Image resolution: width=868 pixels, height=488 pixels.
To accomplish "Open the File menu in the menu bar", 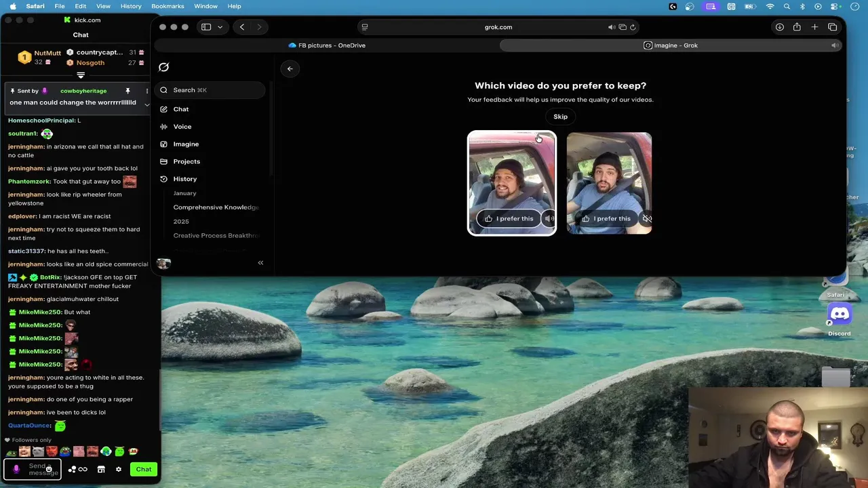I will click(60, 6).
